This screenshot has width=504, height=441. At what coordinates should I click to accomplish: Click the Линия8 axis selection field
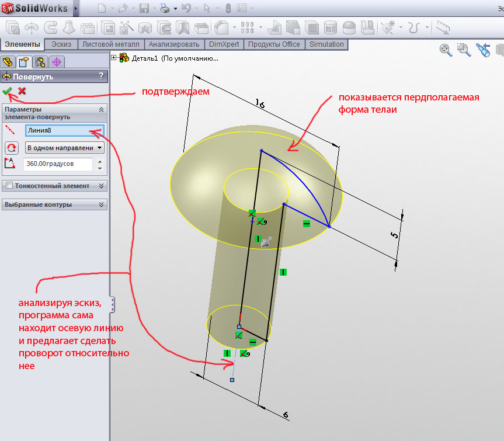64,130
